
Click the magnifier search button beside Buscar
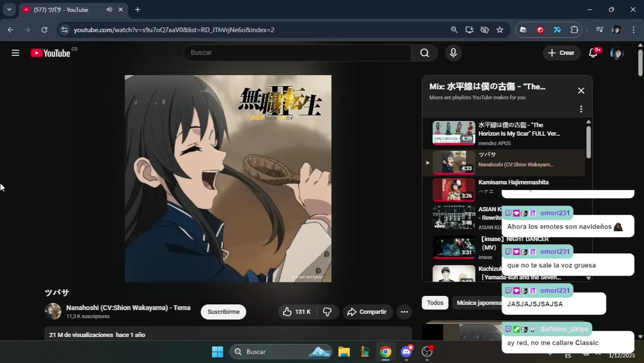424,53
